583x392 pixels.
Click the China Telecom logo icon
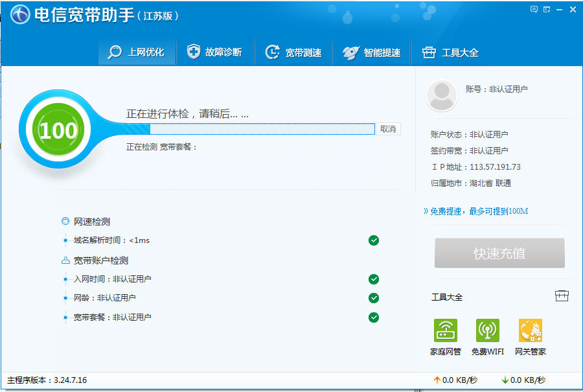click(x=20, y=14)
